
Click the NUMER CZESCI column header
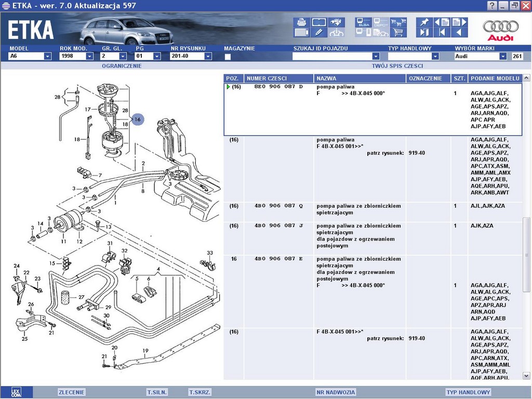click(279, 78)
